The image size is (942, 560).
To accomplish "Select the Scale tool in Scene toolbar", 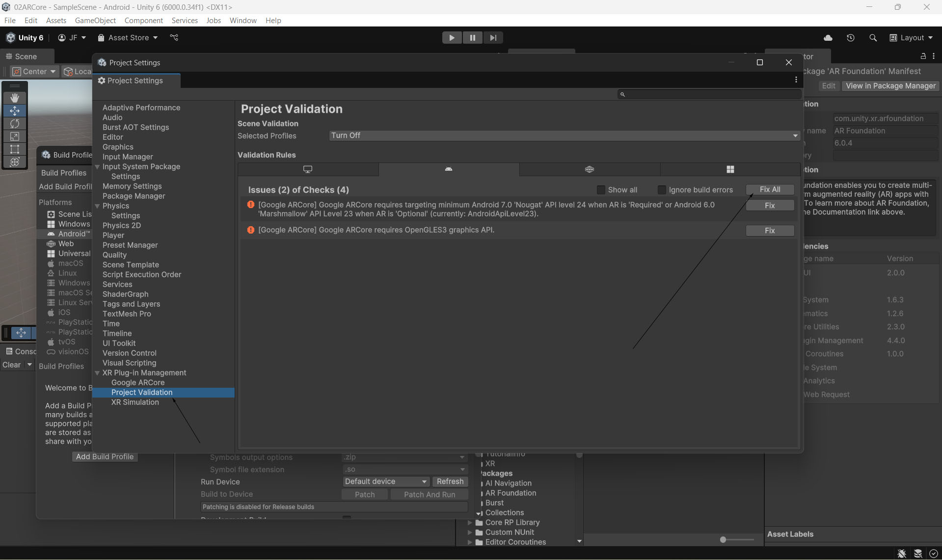I will pos(15,136).
